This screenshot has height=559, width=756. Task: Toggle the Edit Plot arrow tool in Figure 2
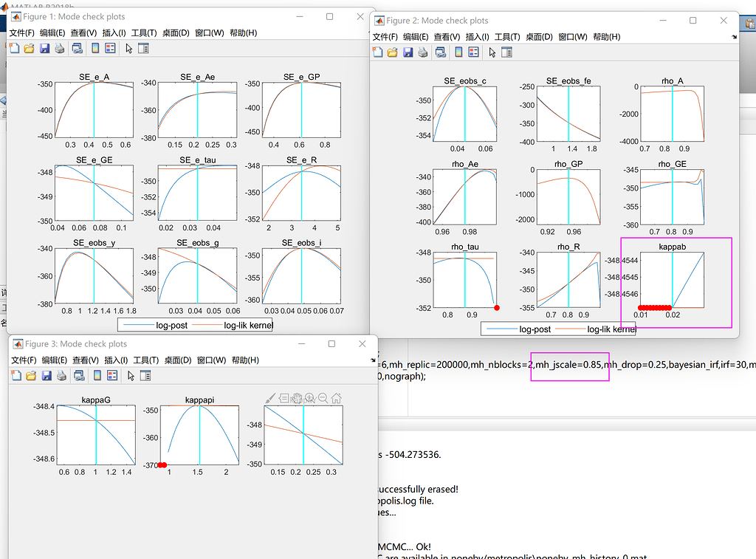[x=490, y=52]
